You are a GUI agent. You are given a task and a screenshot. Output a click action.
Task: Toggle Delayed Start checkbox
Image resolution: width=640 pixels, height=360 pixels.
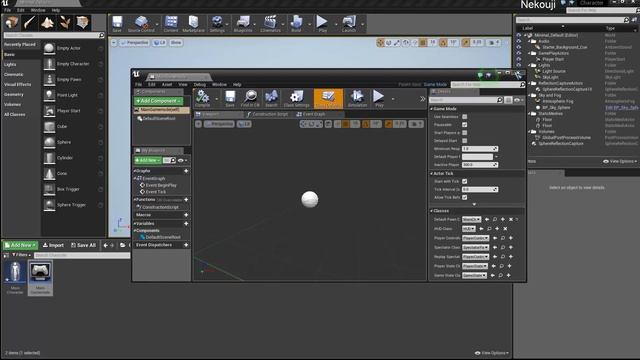[464, 140]
